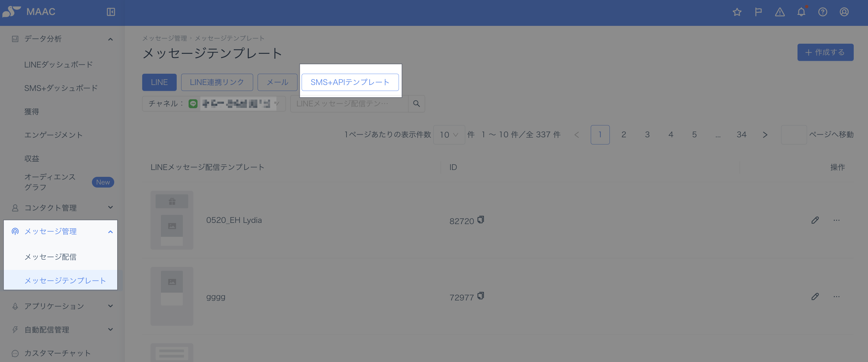Open notifications bell icon

[x=801, y=12]
